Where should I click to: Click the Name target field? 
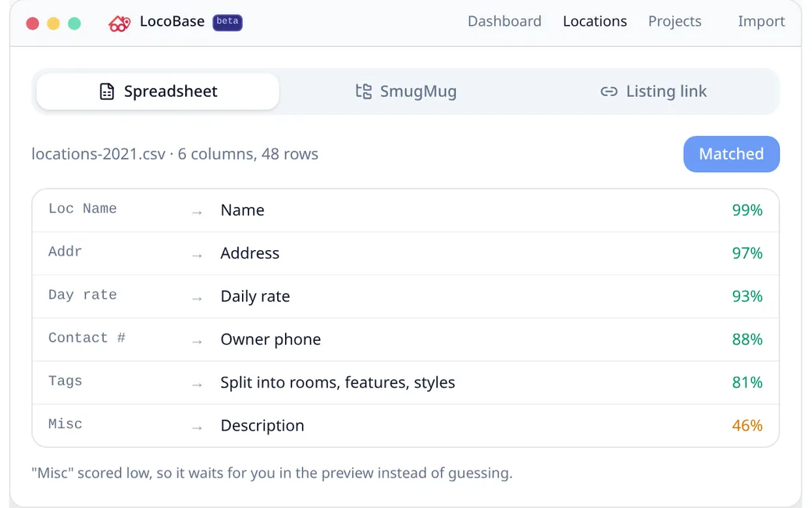click(242, 210)
